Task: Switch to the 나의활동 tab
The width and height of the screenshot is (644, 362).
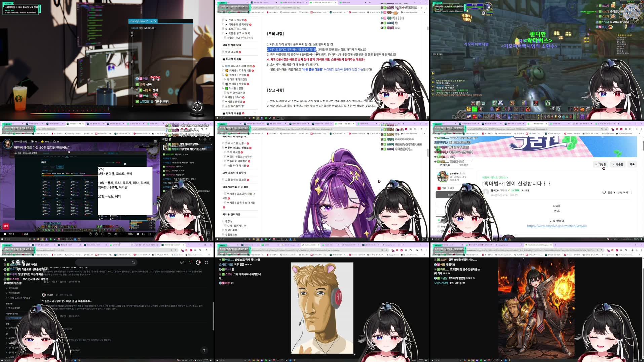Action: (464, 165)
